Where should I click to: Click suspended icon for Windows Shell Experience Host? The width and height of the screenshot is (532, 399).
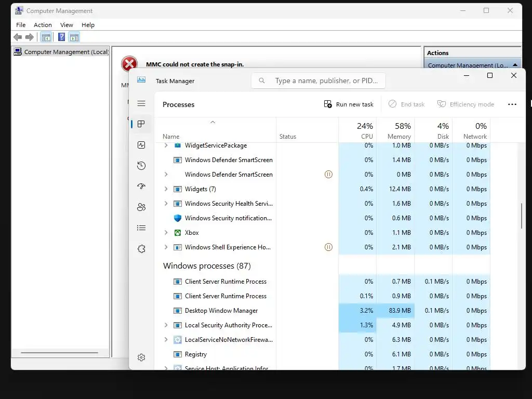[x=328, y=247]
